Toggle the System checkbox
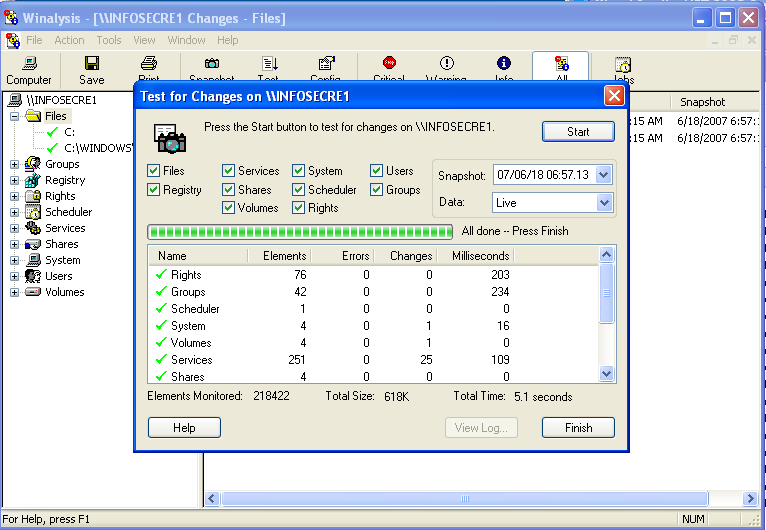Screen dimensions: 766x530 (x=298, y=170)
